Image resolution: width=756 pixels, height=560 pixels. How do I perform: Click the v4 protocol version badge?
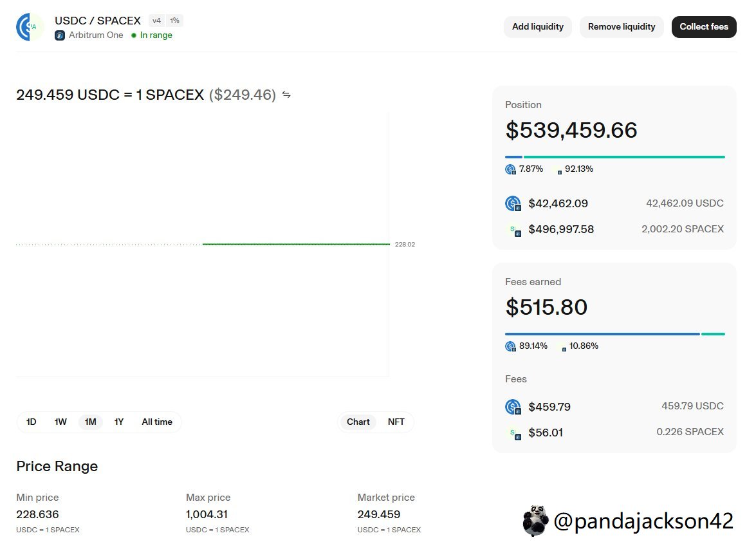point(157,21)
